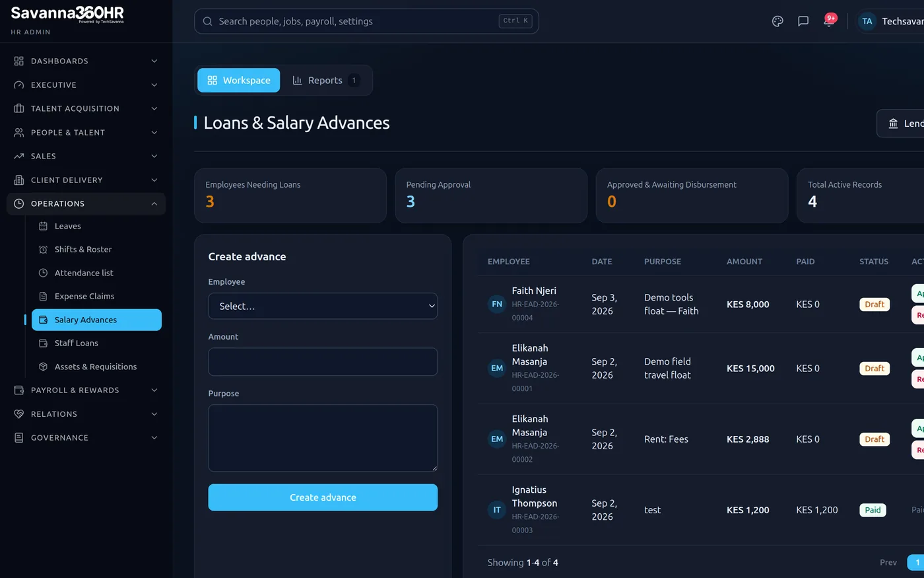The width and height of the screenshot is (924, 578).
Task: Open Assets & Requisitions page
Action: (x=96, y=367)
